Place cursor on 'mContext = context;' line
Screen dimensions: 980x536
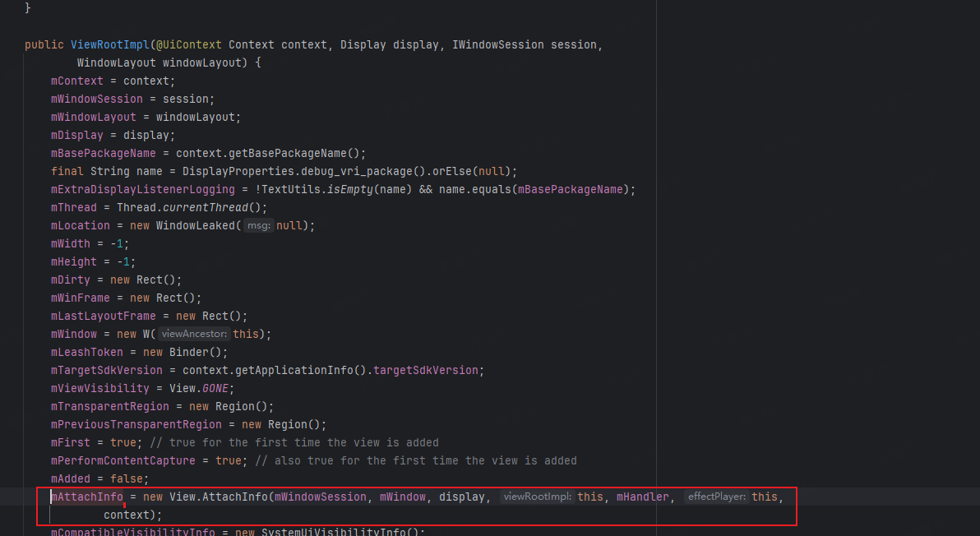click(113, 81)
